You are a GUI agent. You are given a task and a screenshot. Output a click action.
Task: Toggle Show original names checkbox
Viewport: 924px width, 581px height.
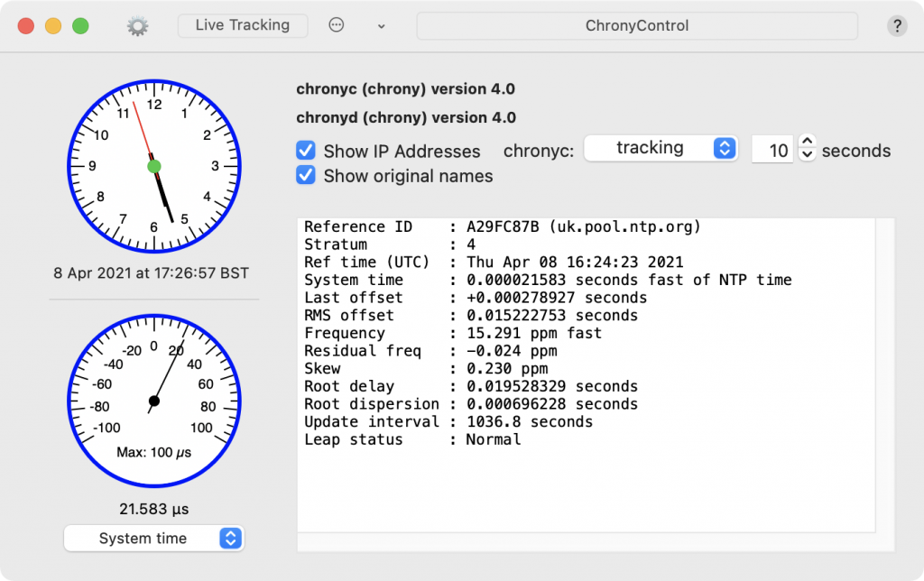pos(306,176)
